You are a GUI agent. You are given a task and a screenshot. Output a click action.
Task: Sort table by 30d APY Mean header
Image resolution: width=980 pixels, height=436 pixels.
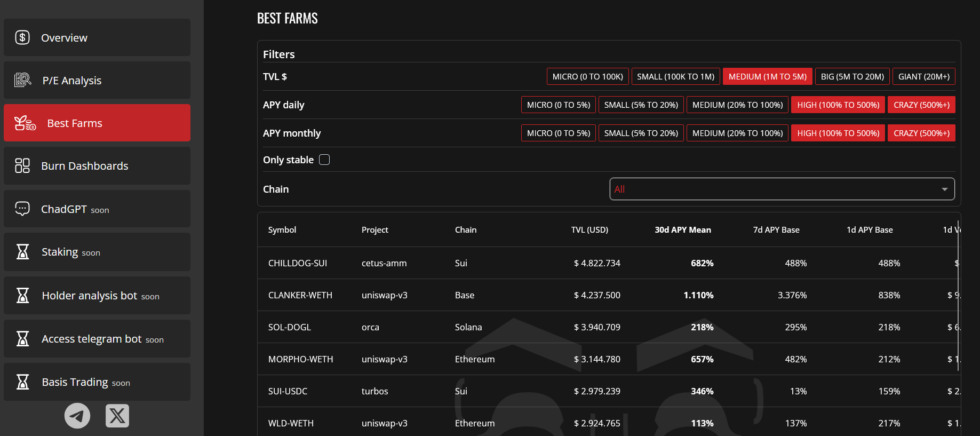coord(682,230)
